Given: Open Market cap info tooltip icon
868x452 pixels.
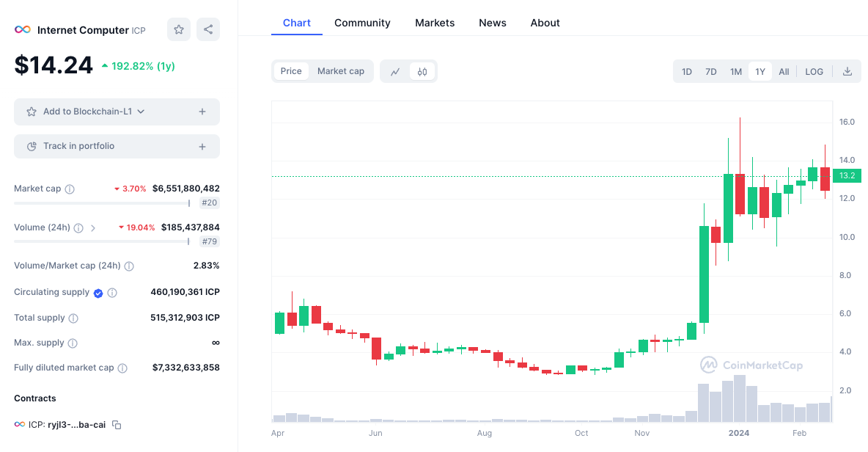Looking at the screenshot, I should (70, 189).
